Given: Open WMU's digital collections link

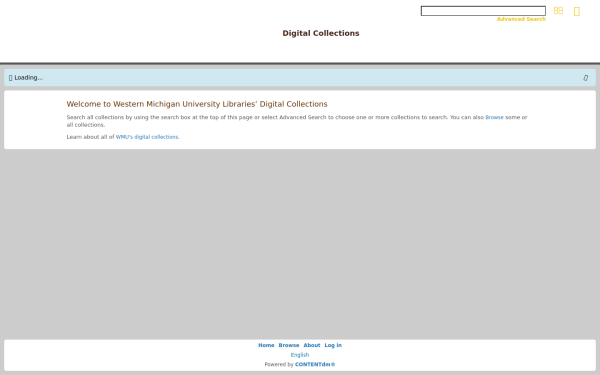Looking at the screenshot, I should click(148, 137).
